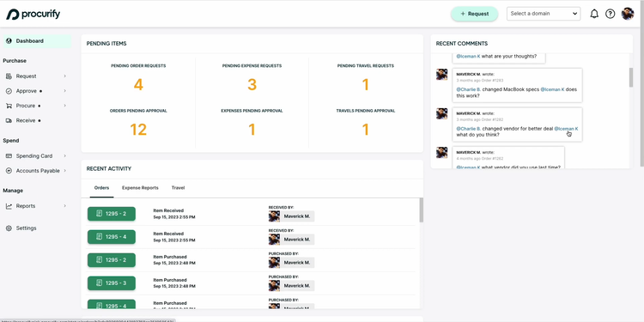Screen dimensions: 644x322
Task: Open travels pending approval count 1
Action: [x=366, y=130]
